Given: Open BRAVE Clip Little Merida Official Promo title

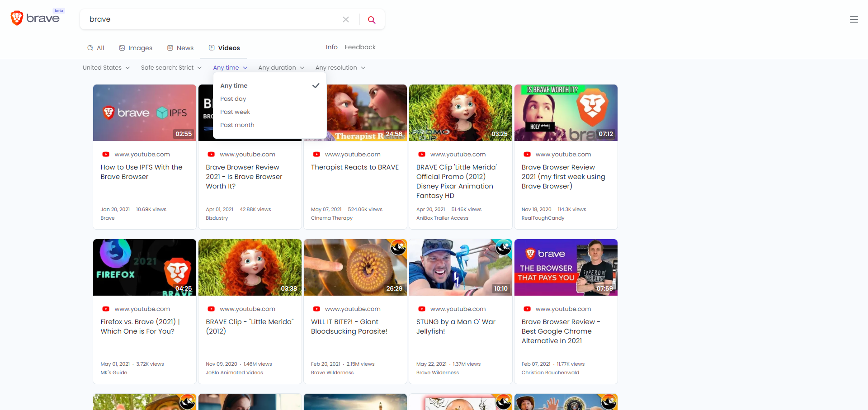Looking at the screenshot, I should [x=457, y=181].
